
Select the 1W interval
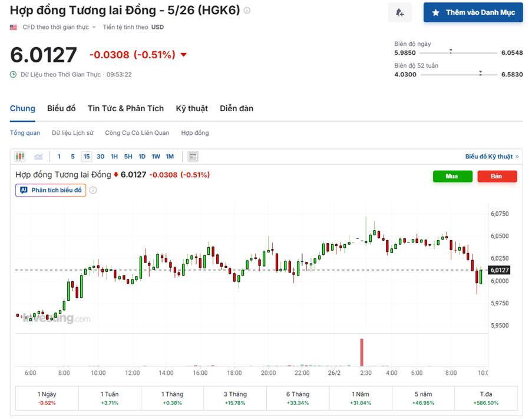point(156,157)
